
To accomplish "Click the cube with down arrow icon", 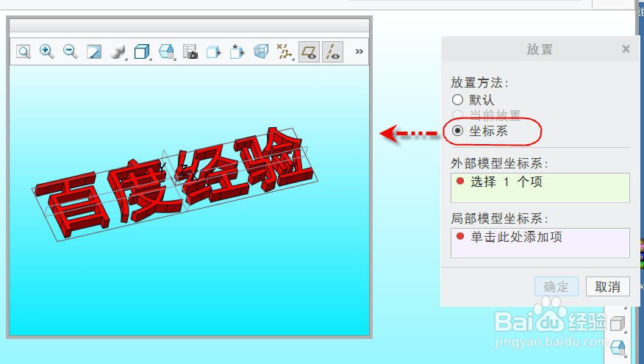I will click(237, 51).
